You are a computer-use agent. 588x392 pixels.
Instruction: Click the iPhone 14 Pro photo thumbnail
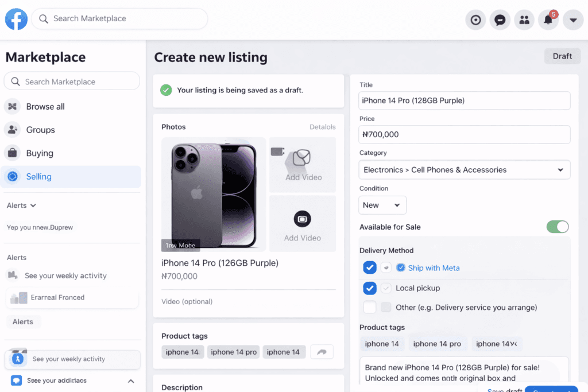(213, 193)
